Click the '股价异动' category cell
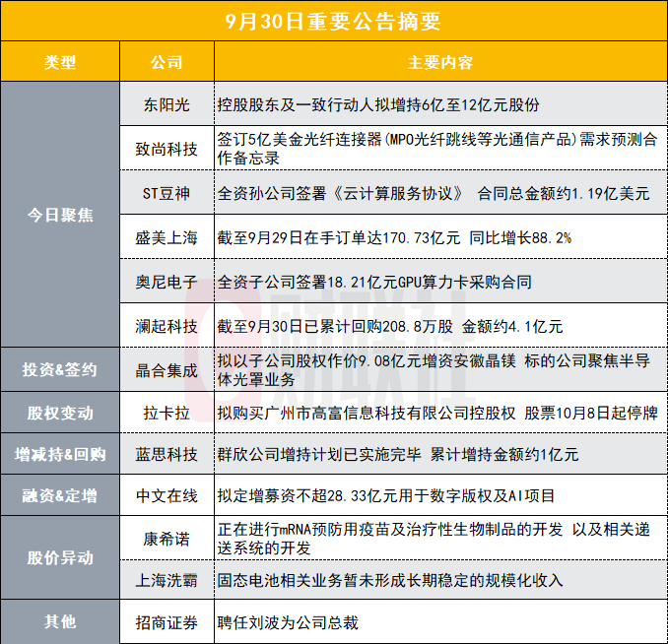 coord(60,557)
